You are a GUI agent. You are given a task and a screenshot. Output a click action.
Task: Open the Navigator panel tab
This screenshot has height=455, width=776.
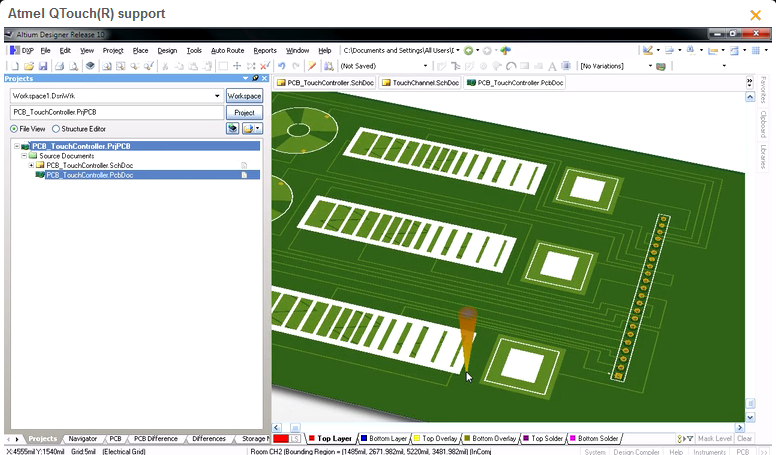click(83, 439)
